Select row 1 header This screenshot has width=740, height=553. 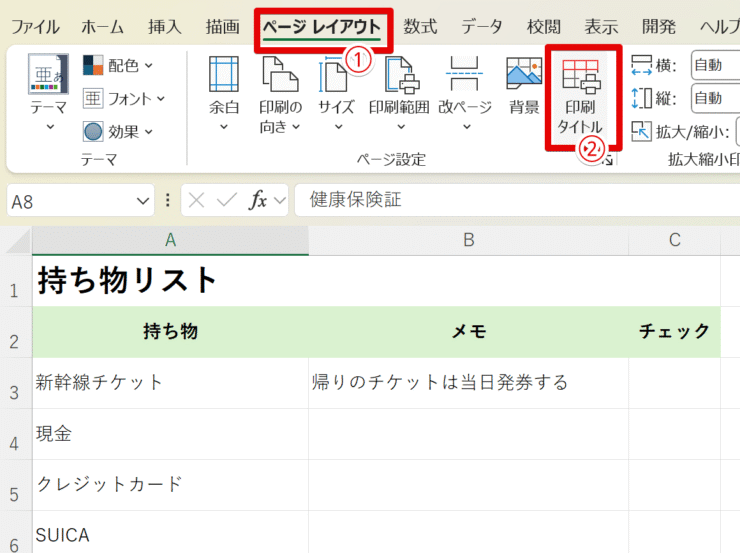[16, 281]
